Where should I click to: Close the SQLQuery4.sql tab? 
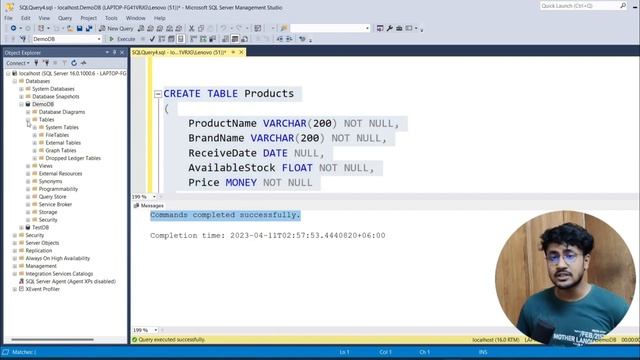tap(241, 52)
